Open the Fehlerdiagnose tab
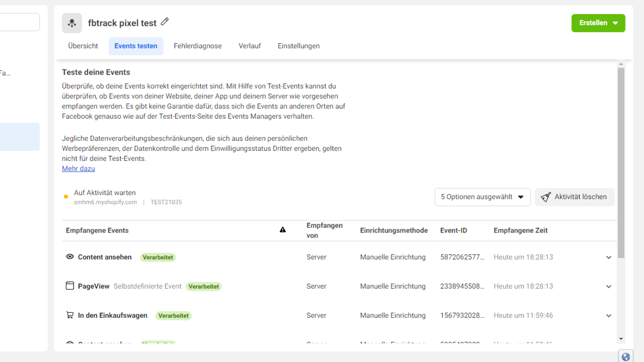The image size is (644, 362). pos(198,46)
